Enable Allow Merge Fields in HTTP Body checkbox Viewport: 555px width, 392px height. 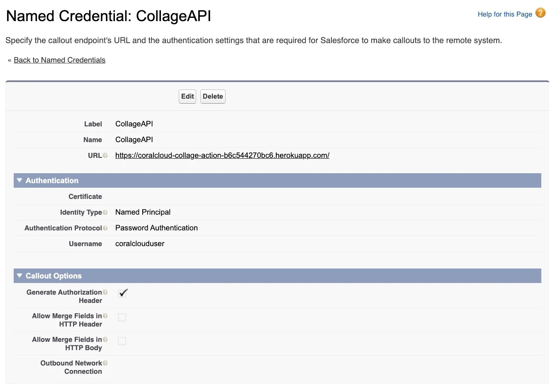click(122, 341)
